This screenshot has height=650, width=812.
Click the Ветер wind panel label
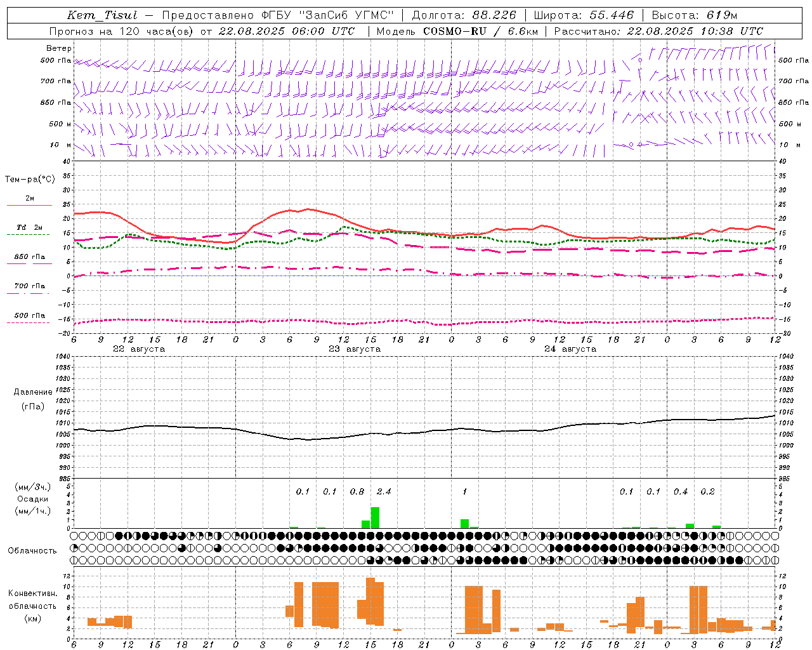(x=59, y=48)
